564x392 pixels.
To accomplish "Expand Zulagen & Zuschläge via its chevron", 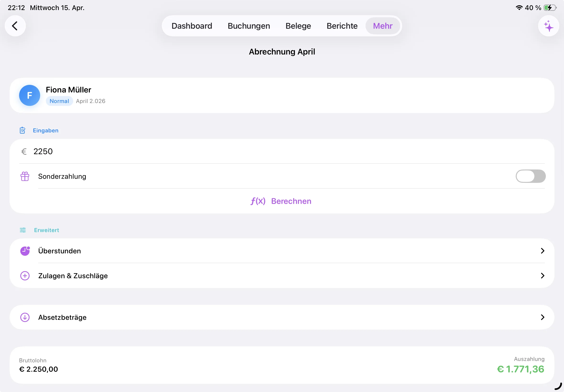I will coord(542,276).
